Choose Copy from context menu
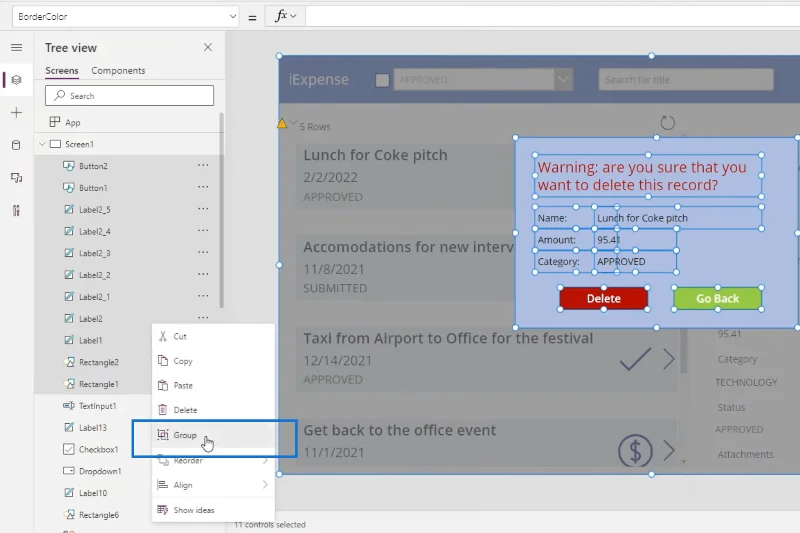Screen dimensions: 800x533 pyautogui.click(x=213, y=361)
